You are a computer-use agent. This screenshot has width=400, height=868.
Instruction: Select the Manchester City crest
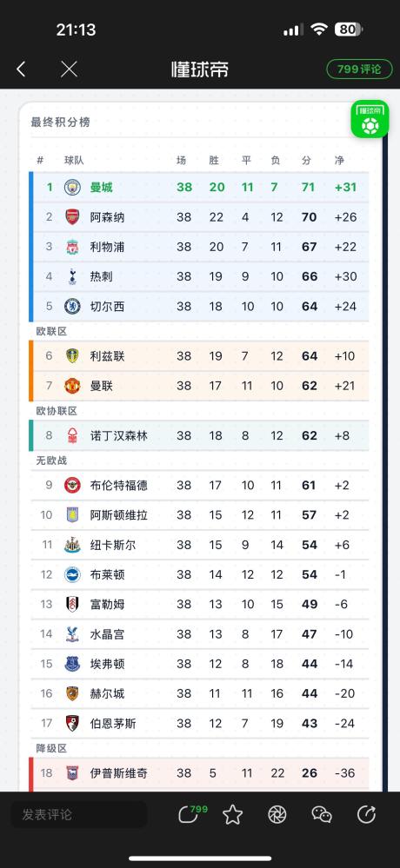click(x=72, y=187)
